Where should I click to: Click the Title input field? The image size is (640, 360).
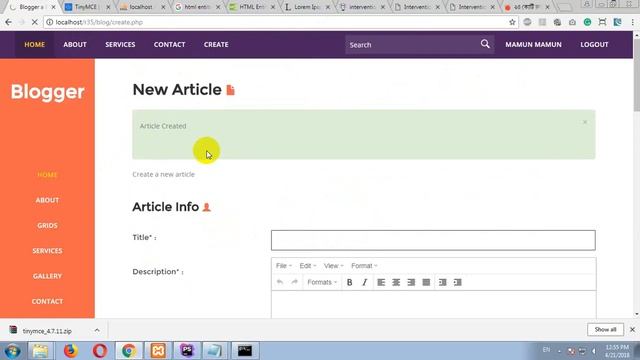pyautogui.click(x=433, y=240)
